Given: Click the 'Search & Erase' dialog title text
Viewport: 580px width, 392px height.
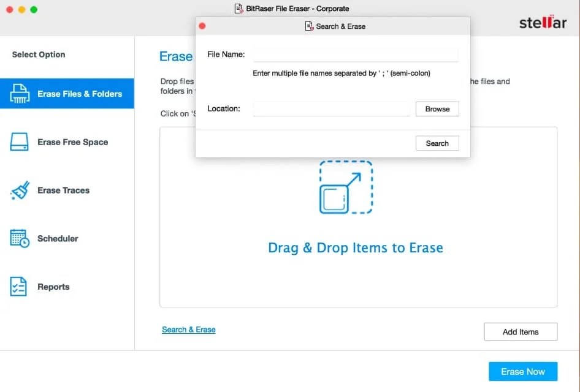Looking at the screenshot, I should tap(341, 26).
